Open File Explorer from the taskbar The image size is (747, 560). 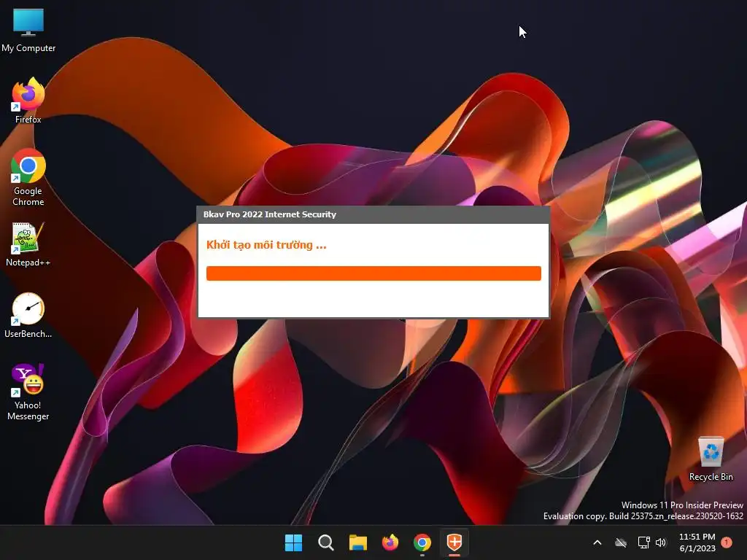click(357, 542)
